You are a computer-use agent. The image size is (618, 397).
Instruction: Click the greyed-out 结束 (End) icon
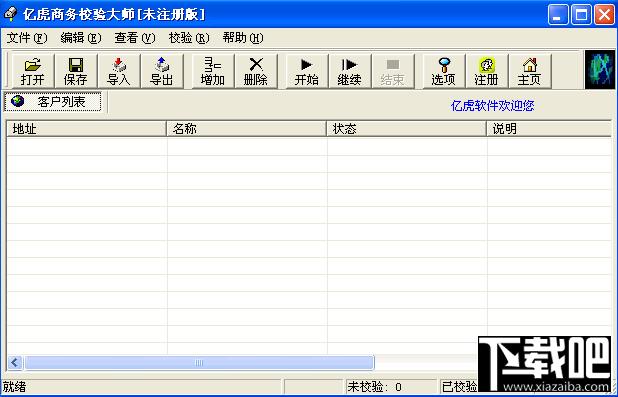pos(393,71)
